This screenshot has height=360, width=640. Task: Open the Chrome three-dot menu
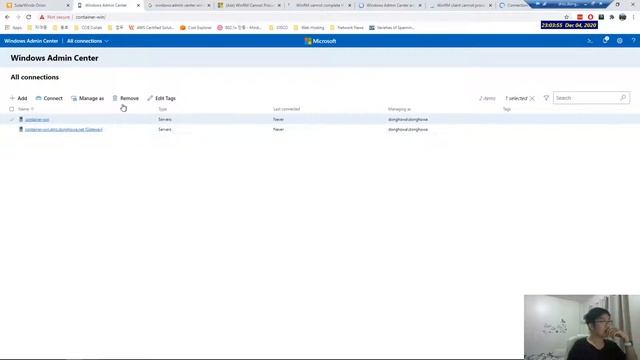point(633,17)
